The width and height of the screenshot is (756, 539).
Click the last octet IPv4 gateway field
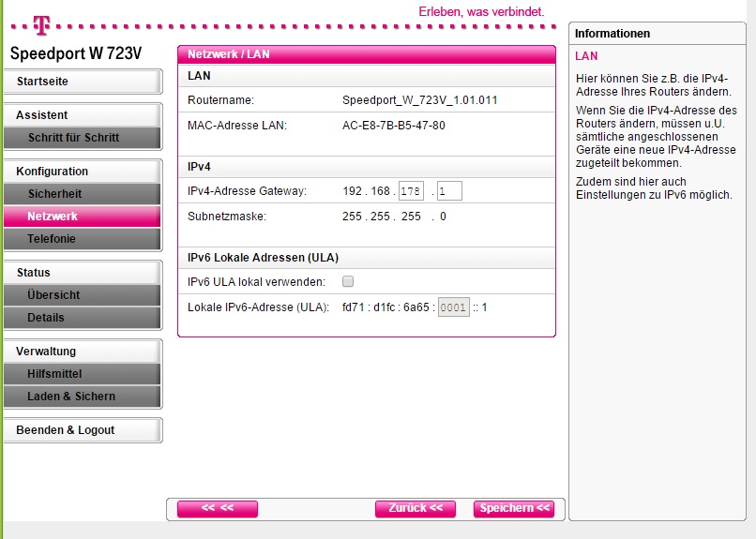(448, 191)
